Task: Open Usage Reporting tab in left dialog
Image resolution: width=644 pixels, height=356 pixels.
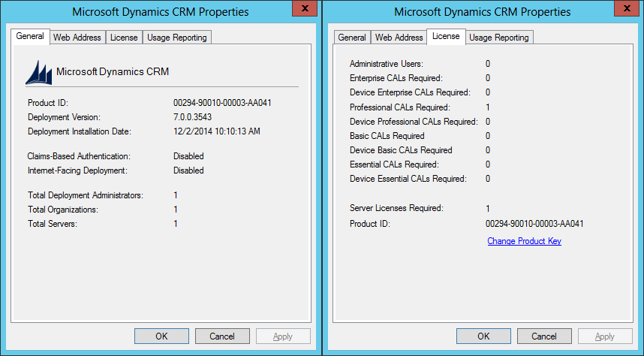Action: [x=177, y=38]
